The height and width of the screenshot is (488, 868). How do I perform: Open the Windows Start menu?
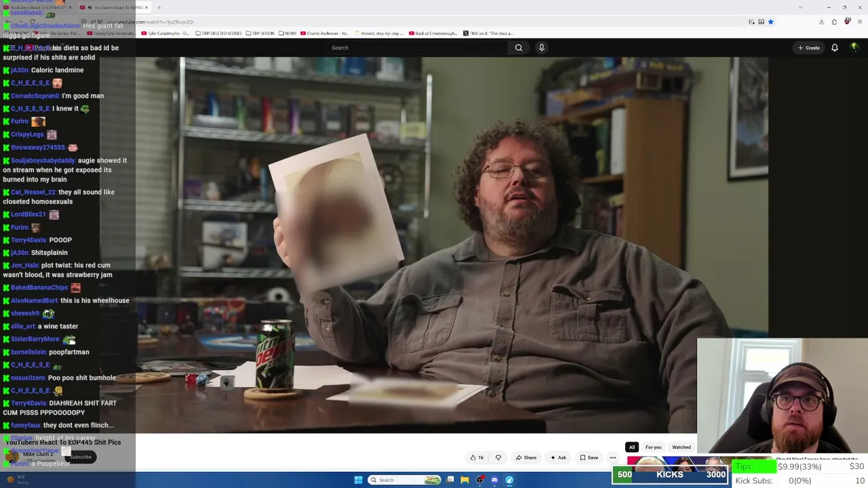[x=359, y=480]
